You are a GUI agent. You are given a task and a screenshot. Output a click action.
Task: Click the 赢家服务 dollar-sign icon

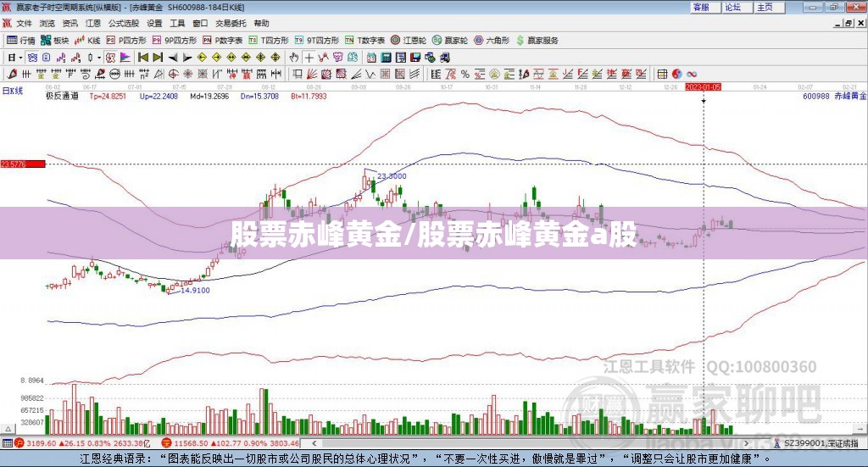click(520, 41)
